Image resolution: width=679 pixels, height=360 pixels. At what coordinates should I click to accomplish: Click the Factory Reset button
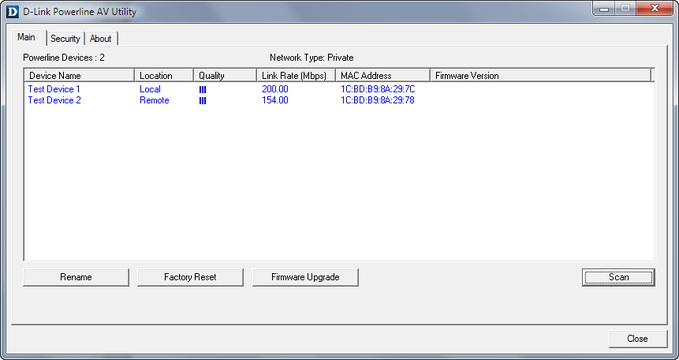coord(190,277)
